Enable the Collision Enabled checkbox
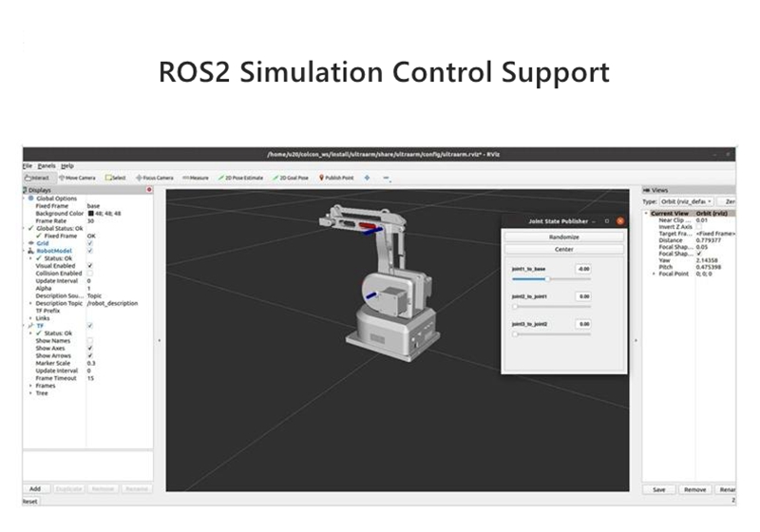The height and width of the screenshot is (532, 760). click(x=90, y=274)
